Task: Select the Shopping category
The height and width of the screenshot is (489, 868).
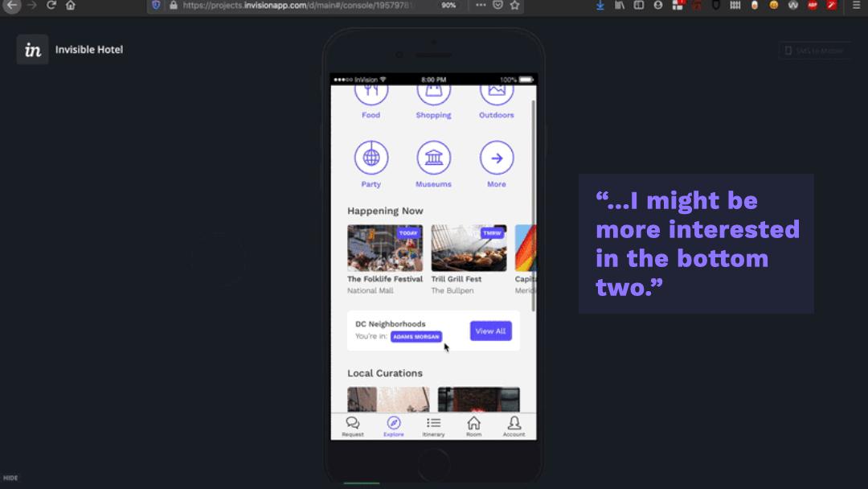Action: (x=433, y=101)
